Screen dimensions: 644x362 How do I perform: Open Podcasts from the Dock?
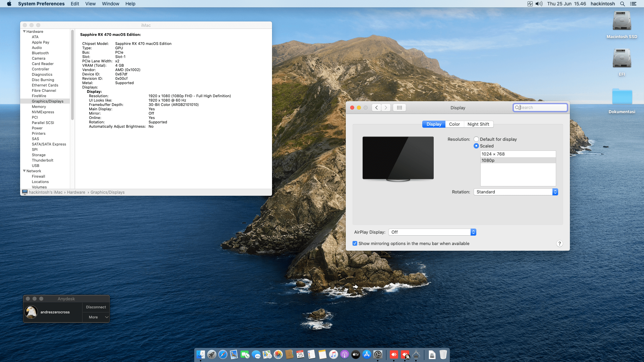[344, 354]
